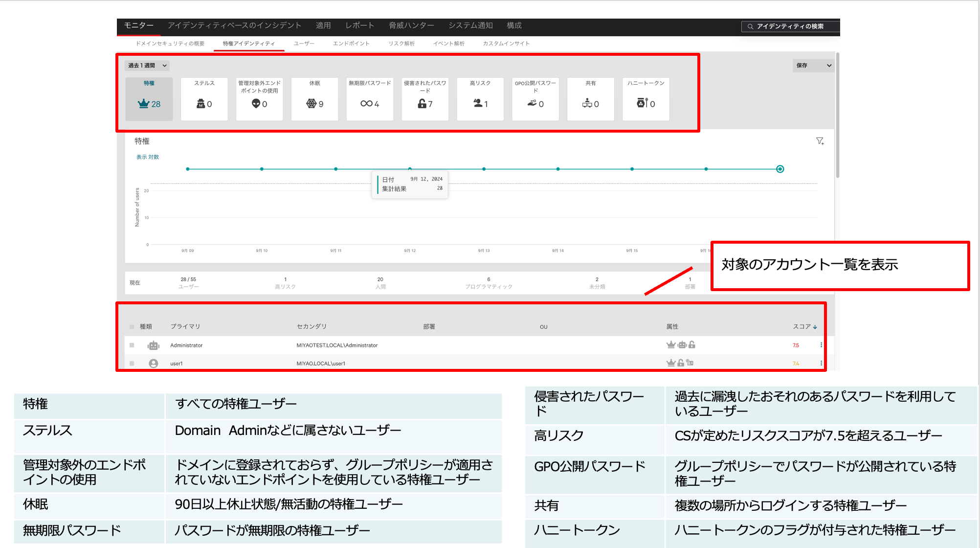This screenshot has width=980, height=548.
Task: Click the spider web icon in the 休眠 card
Action: tap(312, 103)
